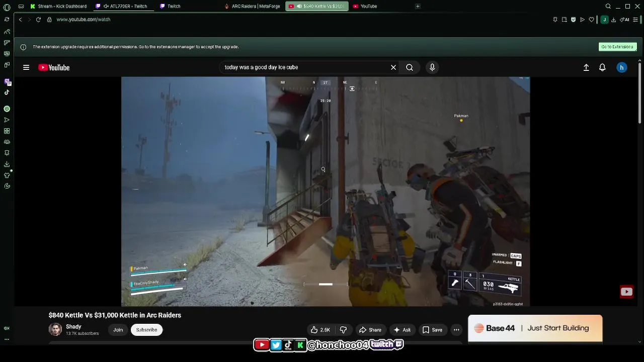Open a new browser tab
Image resolution: width=644 pixels, height=362 pixels.
click(418, 6)
